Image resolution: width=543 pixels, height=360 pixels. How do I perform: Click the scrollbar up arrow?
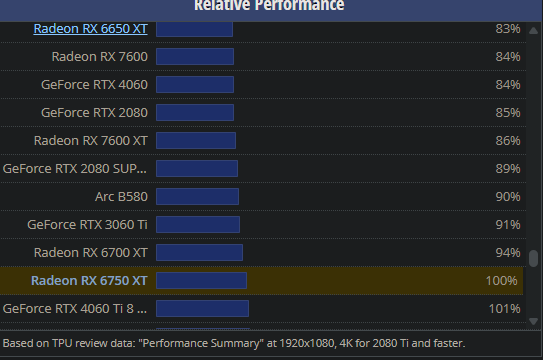pyautogui.click(x=533, y=31)
